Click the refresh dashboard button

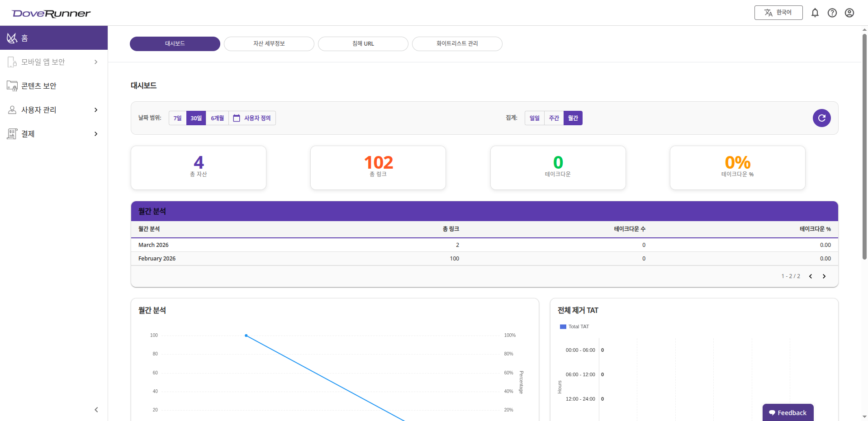821,118
